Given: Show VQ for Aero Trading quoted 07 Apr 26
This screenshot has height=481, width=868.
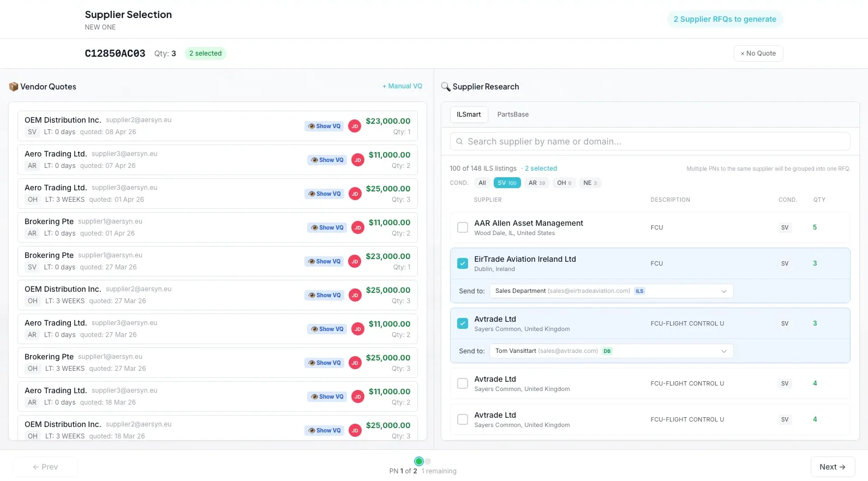Looking at the screenshot, I should [327, 160].
